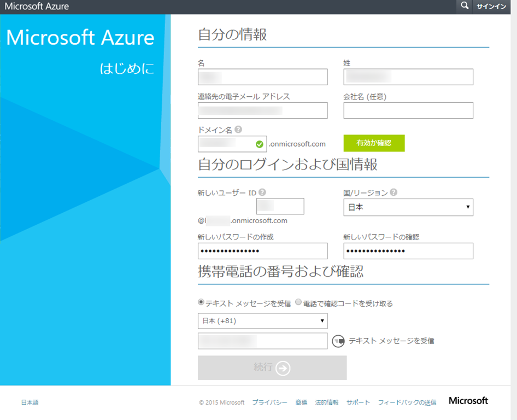
Task: Click the help icon next to ドメイン名
Action: [238, 129]
